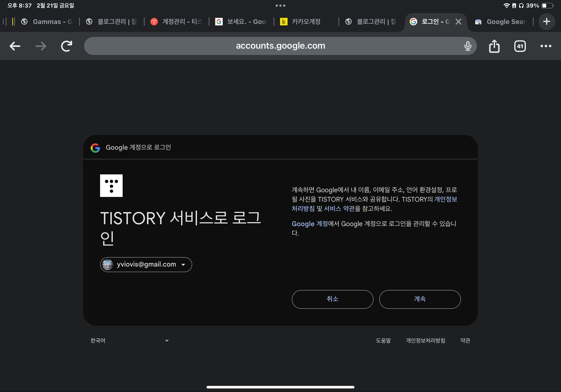Tap the 'TISTORY 서비스로 로그인' heading
This screenshot has width=561, height=392.
(180, 228)
